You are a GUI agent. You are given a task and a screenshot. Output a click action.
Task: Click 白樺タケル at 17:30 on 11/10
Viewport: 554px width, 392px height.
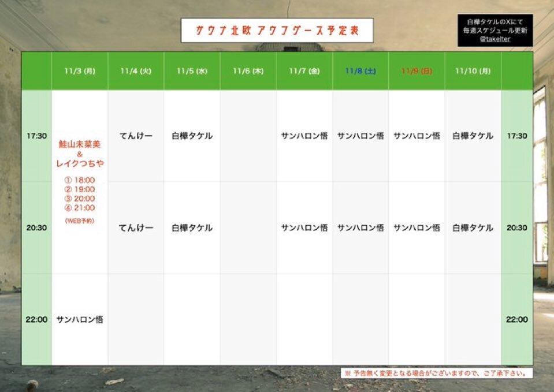pyautogui.click(x=473, y=136)
